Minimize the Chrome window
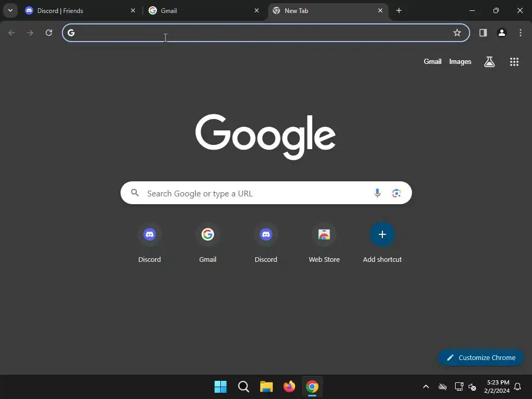Screen dimensions: 532x399 coord(472,10)
